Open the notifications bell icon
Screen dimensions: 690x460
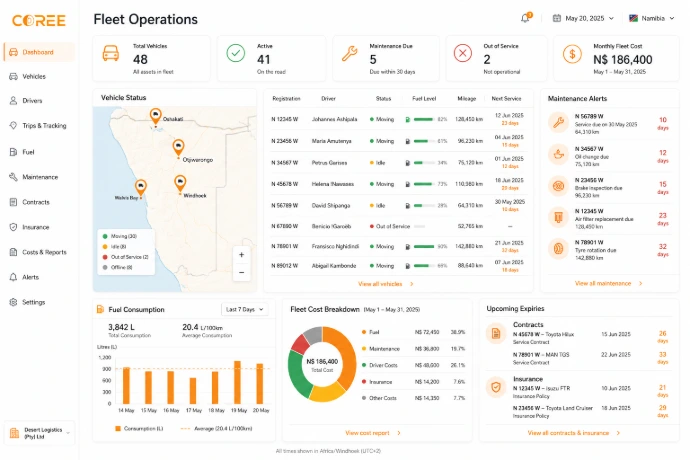point(525,18)
